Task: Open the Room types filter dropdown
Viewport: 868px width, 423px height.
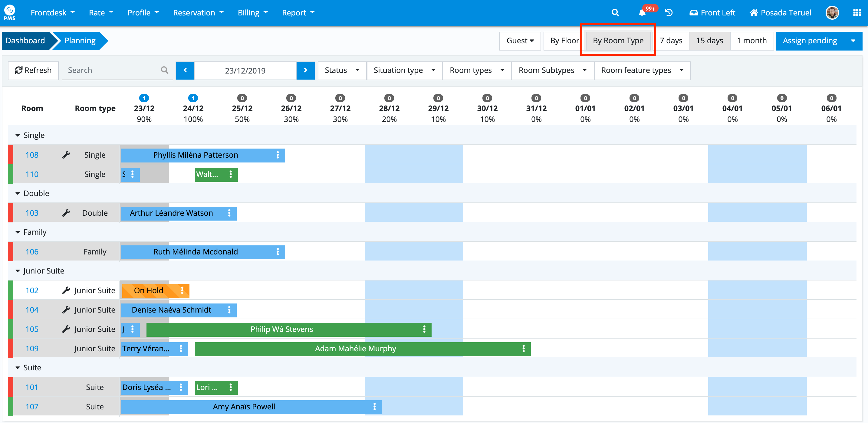Action: [476, 70]
